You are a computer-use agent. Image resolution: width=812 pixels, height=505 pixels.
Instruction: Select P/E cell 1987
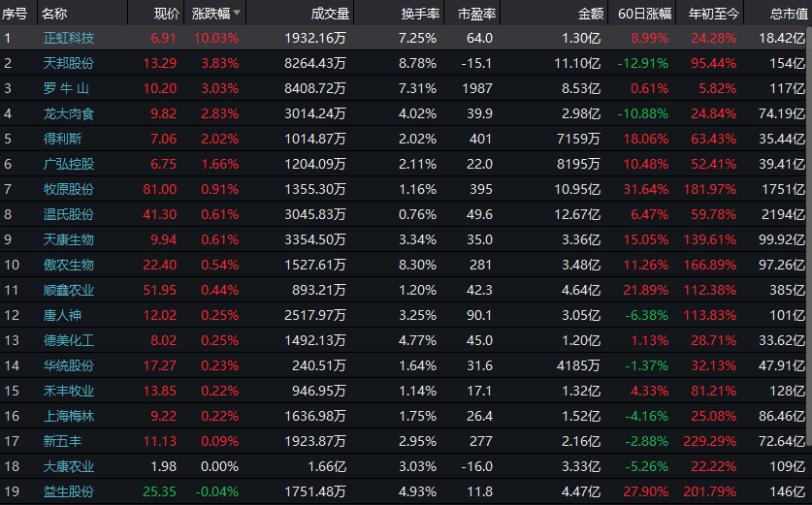[x=477, y=88]
